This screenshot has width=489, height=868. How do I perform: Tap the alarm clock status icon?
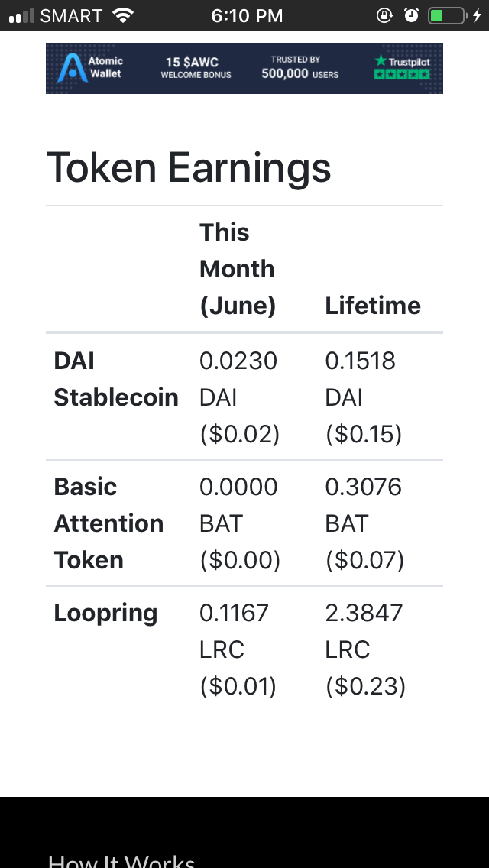[412, 15]
